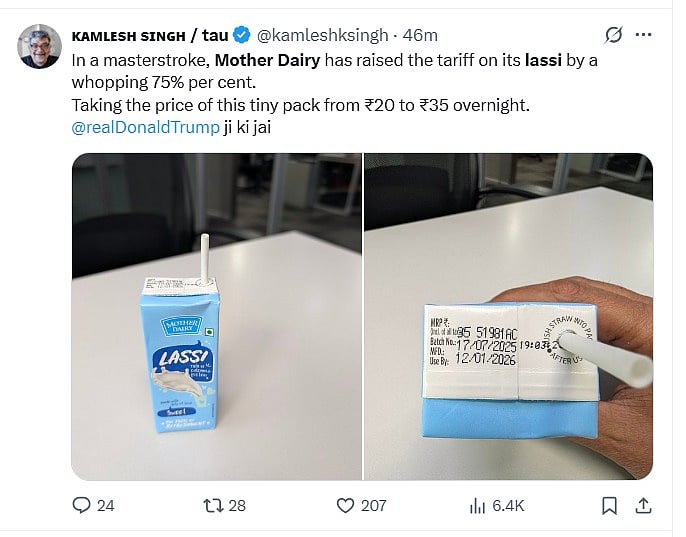The height and width of the screenshot is (537, 686).
Task: Open the three-dot more options menu
Action: (x=644, y=35)
